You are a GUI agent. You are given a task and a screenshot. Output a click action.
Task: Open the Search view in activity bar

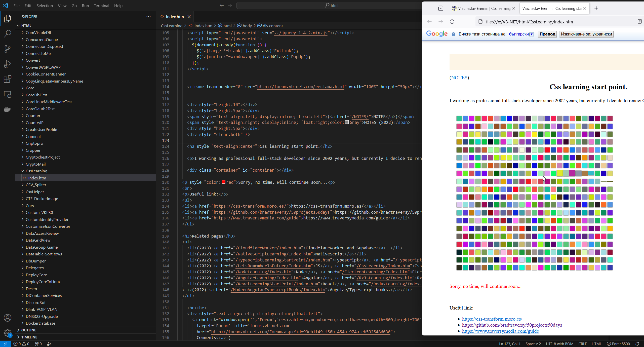pyautogui.click(x=8, y=34)
